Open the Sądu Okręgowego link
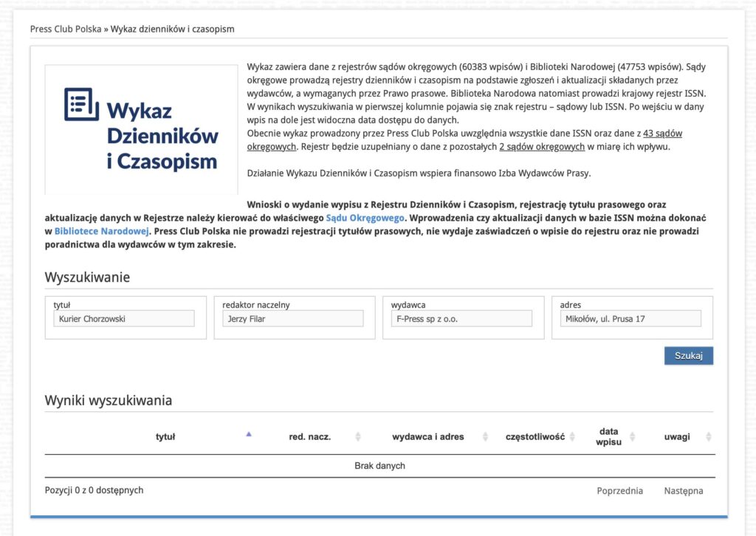The image size is (756, 536). pyautogui.click(x=365, y=219)
